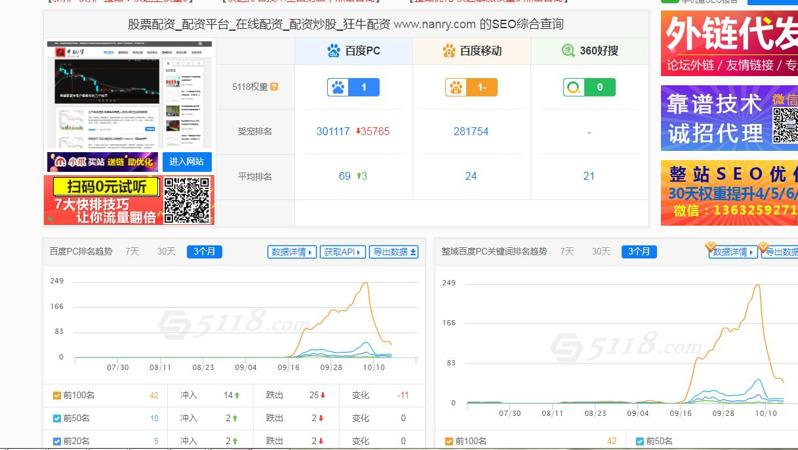Click the green up arrow after 冲入 14

click(x=237, y=395)
